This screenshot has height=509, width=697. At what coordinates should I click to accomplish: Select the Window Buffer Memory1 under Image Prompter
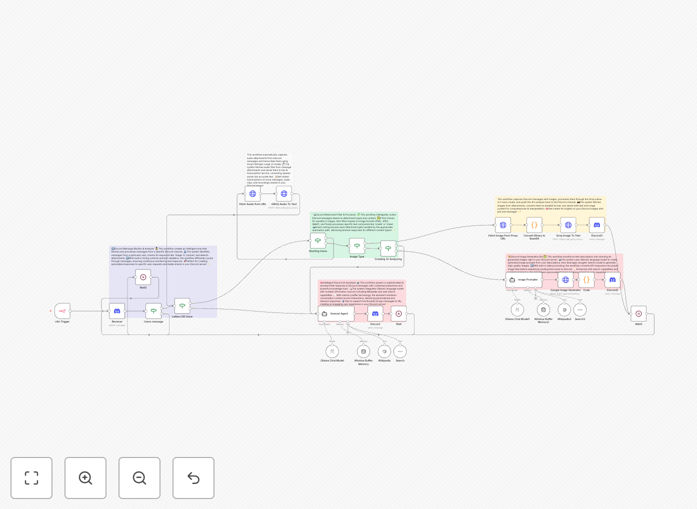click(x=543, y=309)
